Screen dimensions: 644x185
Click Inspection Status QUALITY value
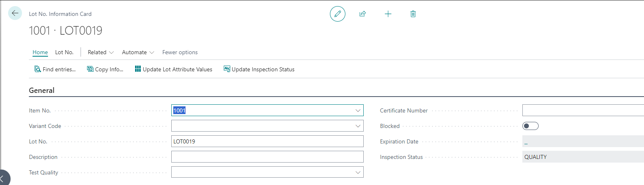(x=583, y=157)
